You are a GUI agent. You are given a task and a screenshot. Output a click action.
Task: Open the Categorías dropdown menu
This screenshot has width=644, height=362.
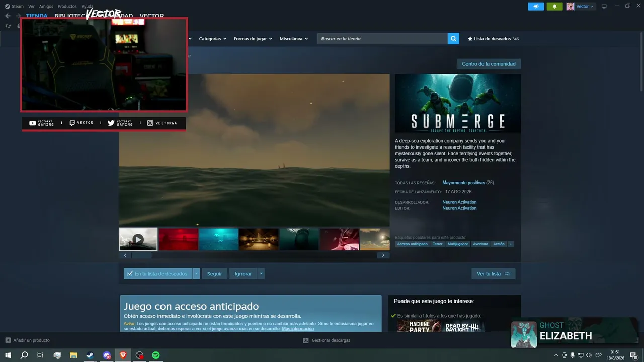(x=212, y=39)
